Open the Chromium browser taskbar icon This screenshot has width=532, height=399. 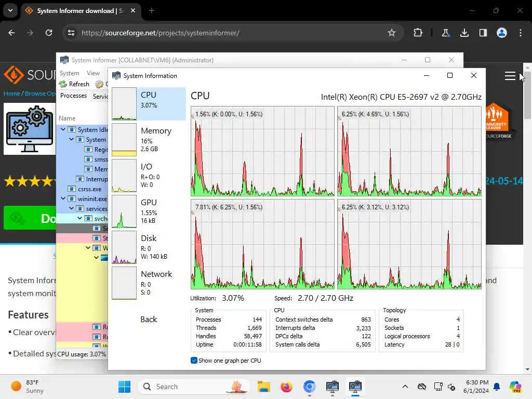pyautogui.click(x=309, y=387)
